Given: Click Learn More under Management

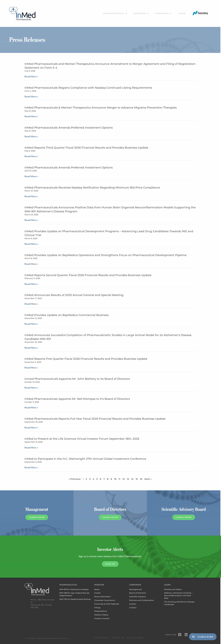Looking at the screenshot, I should 37,517.
